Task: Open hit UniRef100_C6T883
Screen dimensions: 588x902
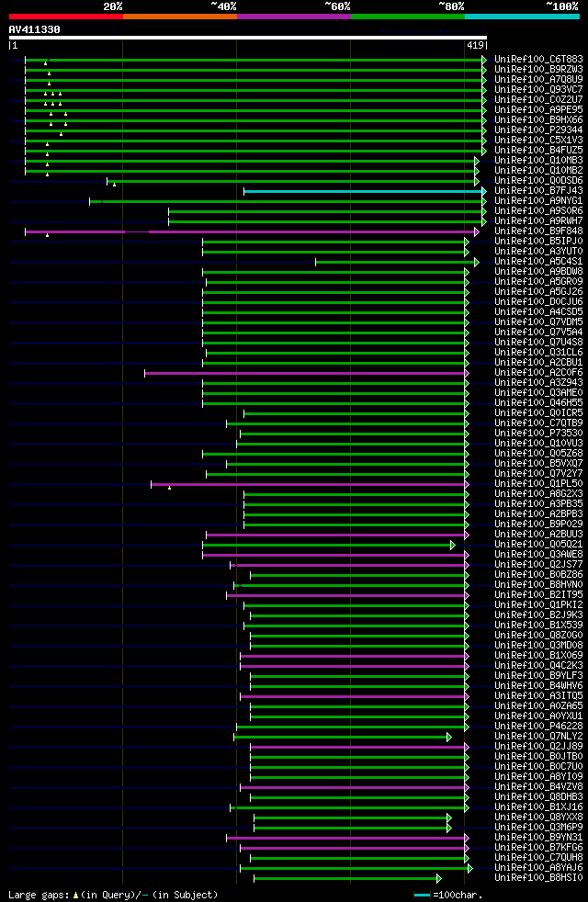Action: [x=538, y=60]
